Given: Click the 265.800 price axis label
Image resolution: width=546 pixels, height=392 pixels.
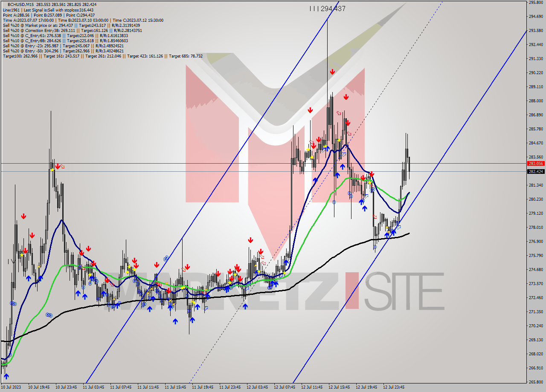Looking at the screenshot, I should 535,382.
